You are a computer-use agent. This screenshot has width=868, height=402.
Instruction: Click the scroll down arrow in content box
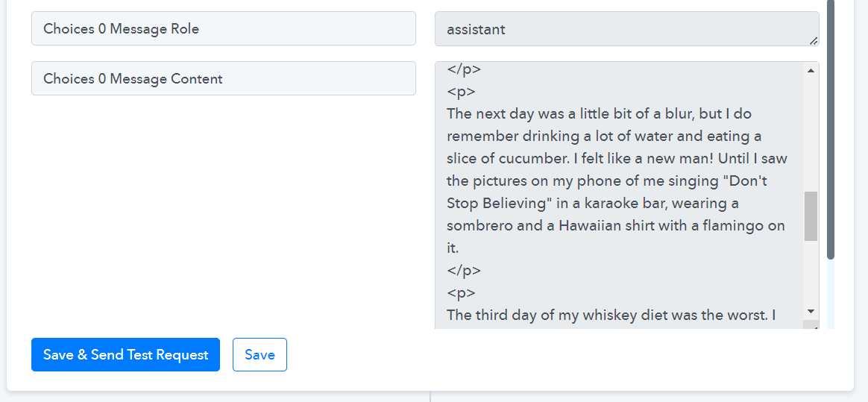pos(811,311)
